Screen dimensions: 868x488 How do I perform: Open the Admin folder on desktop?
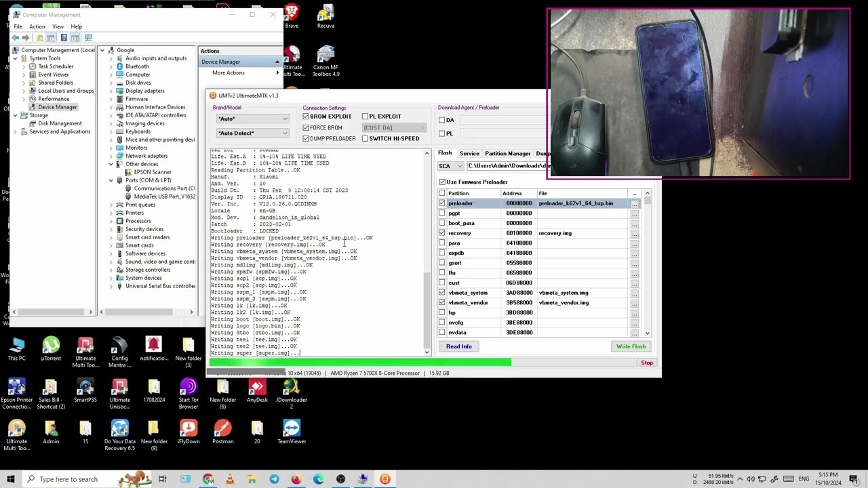(51, 432)
